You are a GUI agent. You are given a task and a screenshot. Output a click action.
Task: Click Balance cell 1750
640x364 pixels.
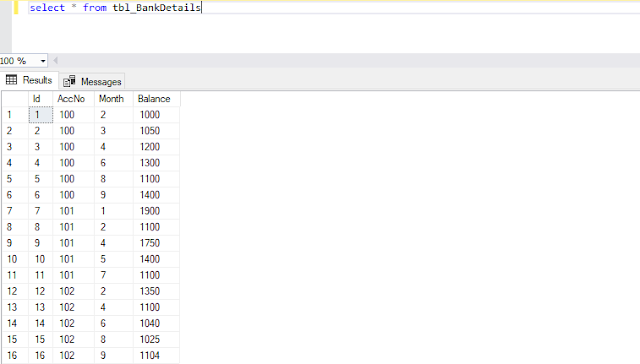156,243
